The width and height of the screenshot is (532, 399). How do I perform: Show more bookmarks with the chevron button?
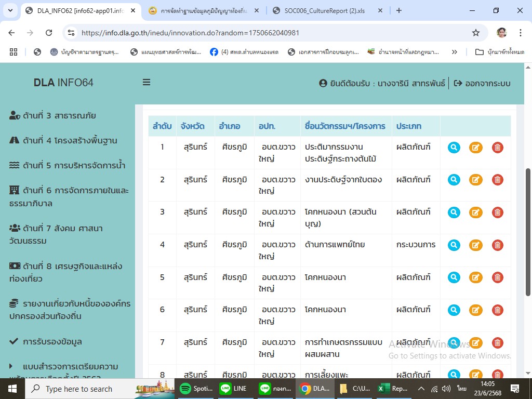pos(455,52)
